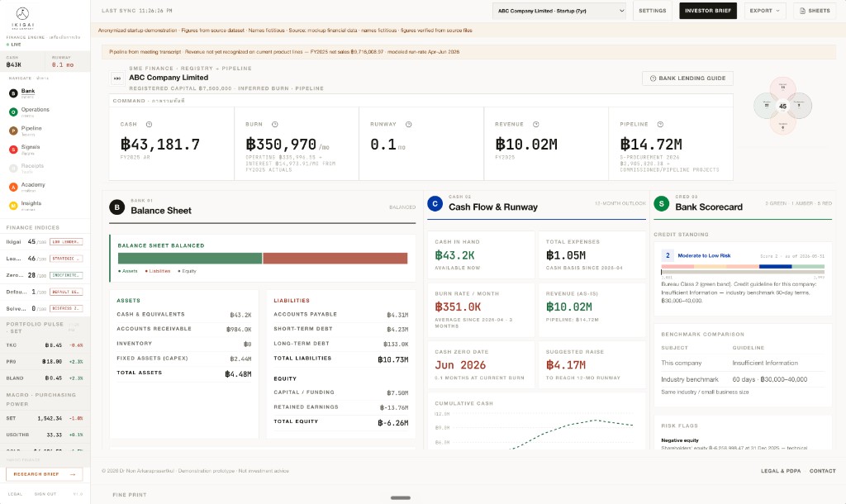This screenshot has width=846, height=504.
Task: Select the SET index value 1,542.34
Action: (x=50, y=418)
